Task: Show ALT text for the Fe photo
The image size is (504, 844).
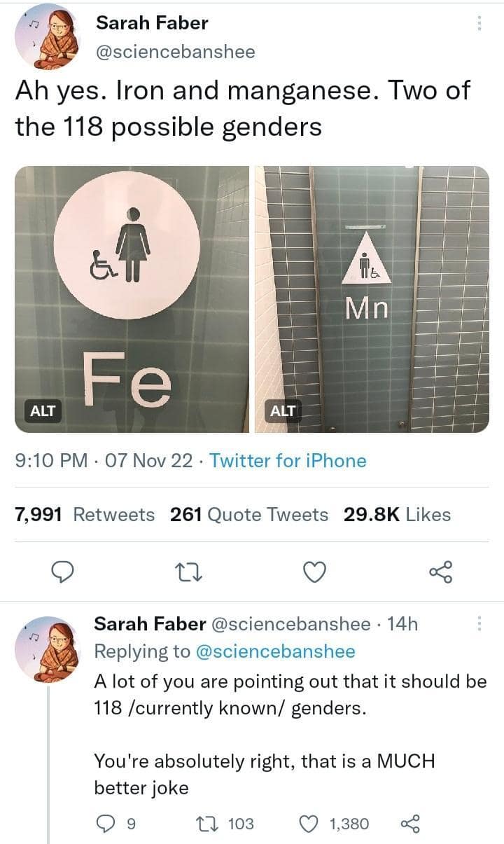Action: tap(42, 410)
